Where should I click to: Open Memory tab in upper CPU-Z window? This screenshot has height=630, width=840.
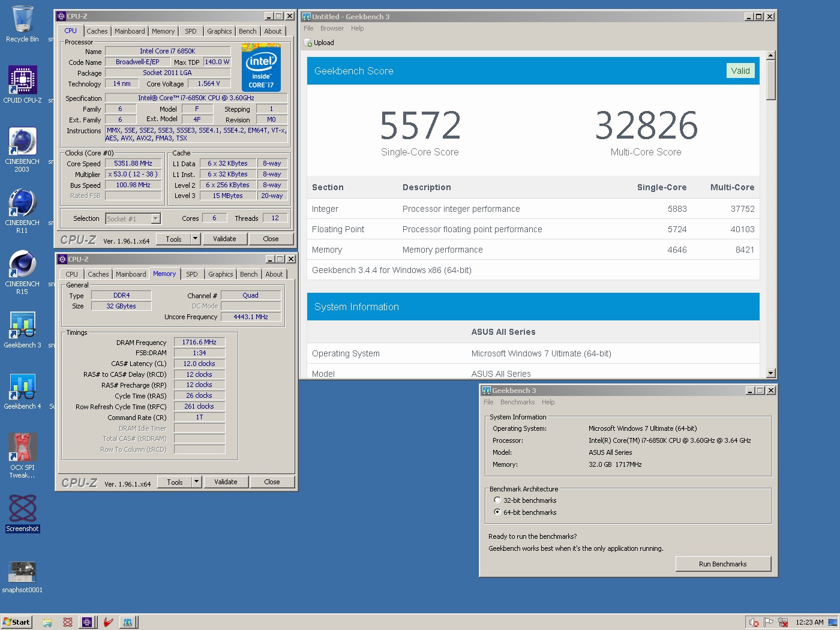click(163, 31)
